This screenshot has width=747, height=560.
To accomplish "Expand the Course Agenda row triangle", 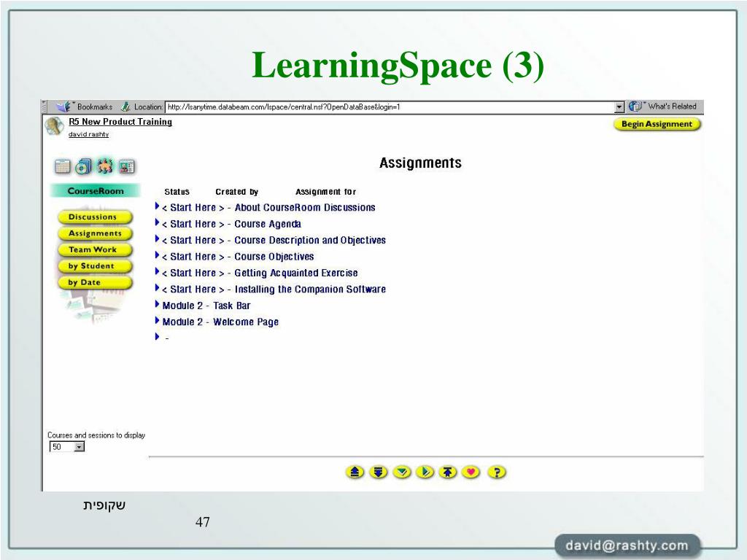I will pyautogui.click(x=158, y=222).
